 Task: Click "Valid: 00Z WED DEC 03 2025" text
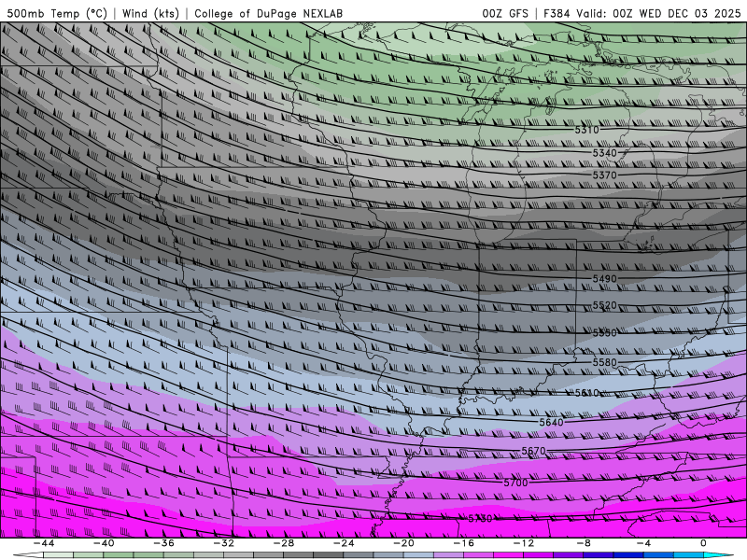(658, 13)
